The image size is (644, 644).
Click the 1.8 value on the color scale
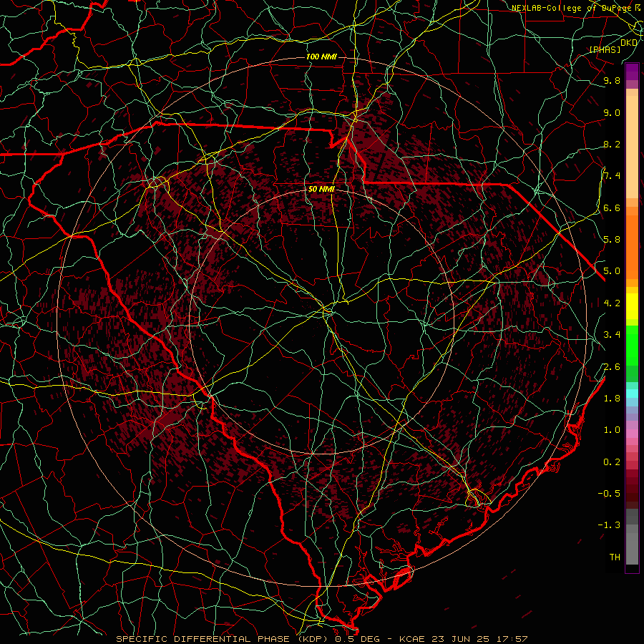point(612,399)
